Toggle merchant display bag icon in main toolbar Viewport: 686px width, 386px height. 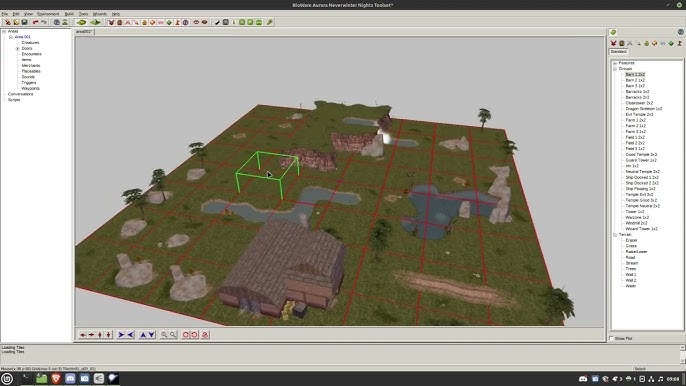[144, 22]
